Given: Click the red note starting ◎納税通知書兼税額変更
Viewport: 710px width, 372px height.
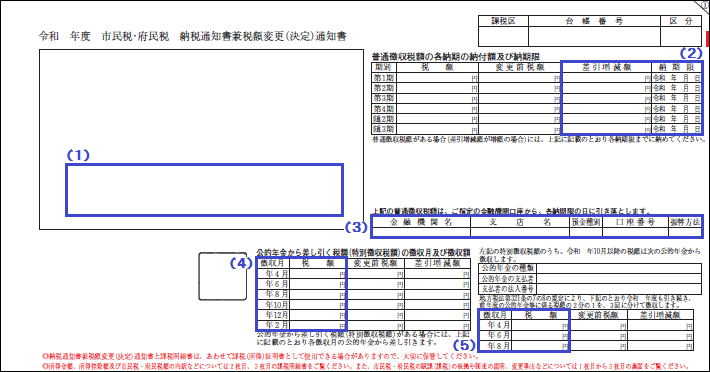Looking at the screenshot, I should [x=260, y=357].
